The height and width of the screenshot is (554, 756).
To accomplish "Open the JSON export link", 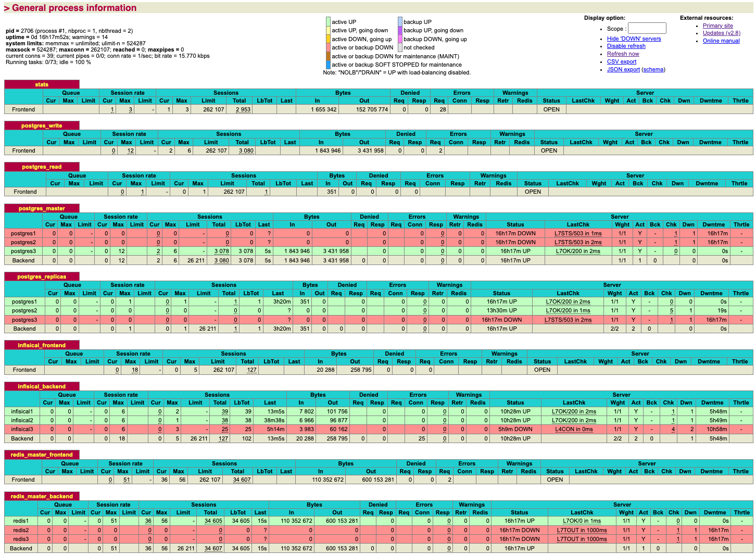I will (x=623, y=69).
